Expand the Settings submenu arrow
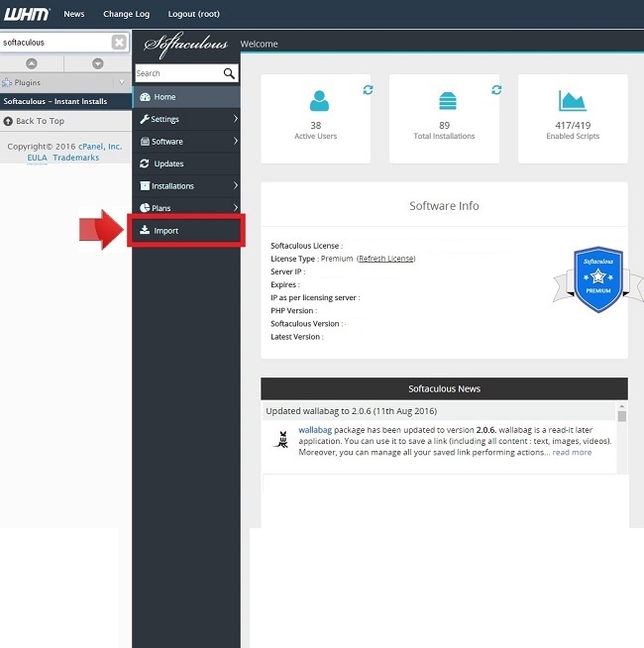The height and width of the screenshot is (648, 644). [235, 119]
